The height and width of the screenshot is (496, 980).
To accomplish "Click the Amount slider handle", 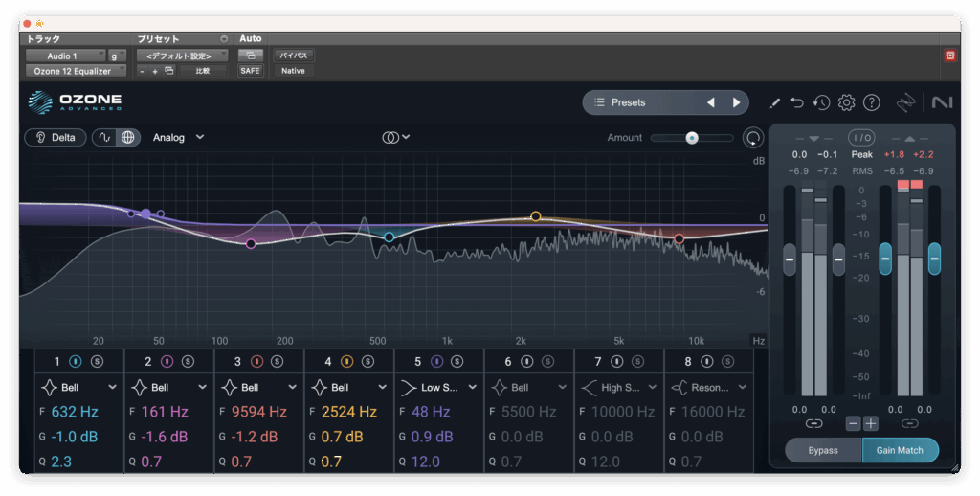I will pos(691,138).
